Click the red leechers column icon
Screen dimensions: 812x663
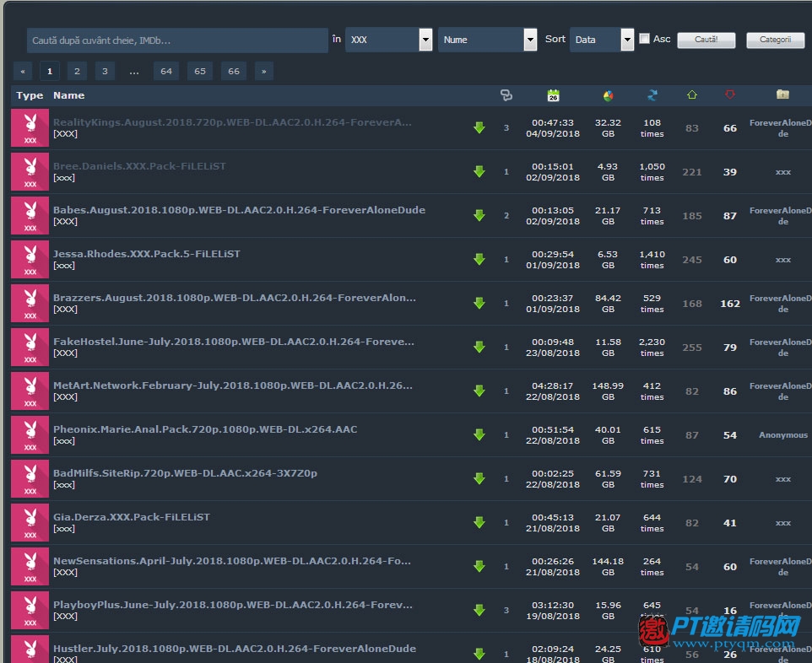coord(729,94)
